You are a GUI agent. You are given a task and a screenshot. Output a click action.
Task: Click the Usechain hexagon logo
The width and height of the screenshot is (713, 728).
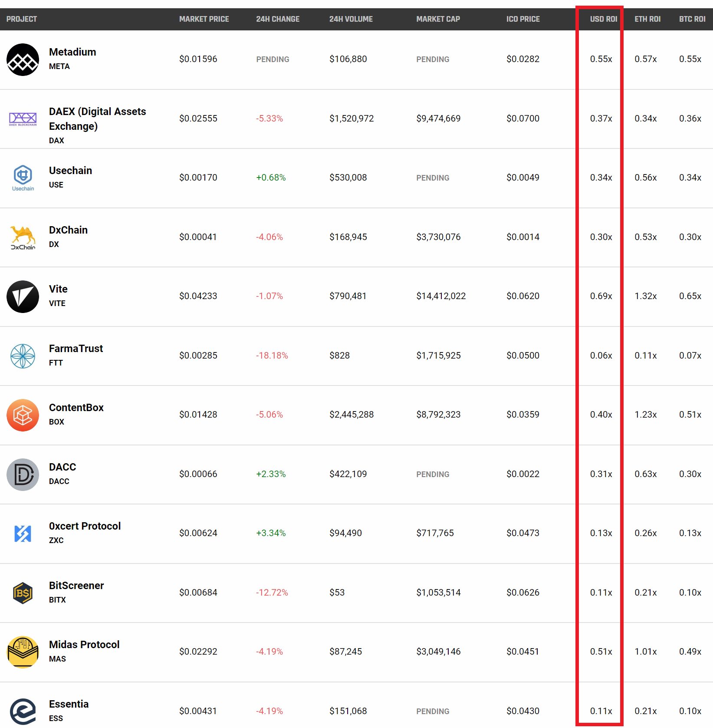tap(23, 178)
